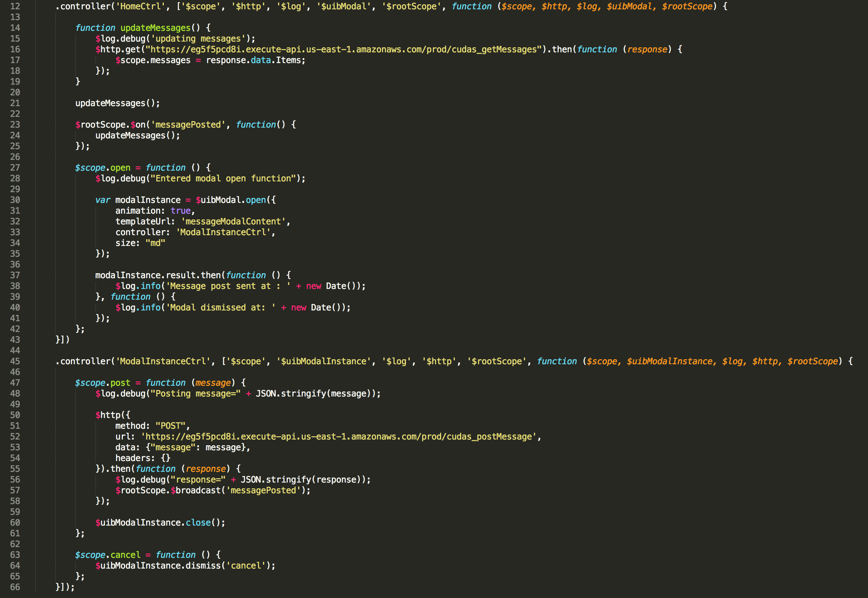868x598 pixels.
Task: Click the 'messagePosted' string in $rootScope.$on
Action: click(188, 125)
